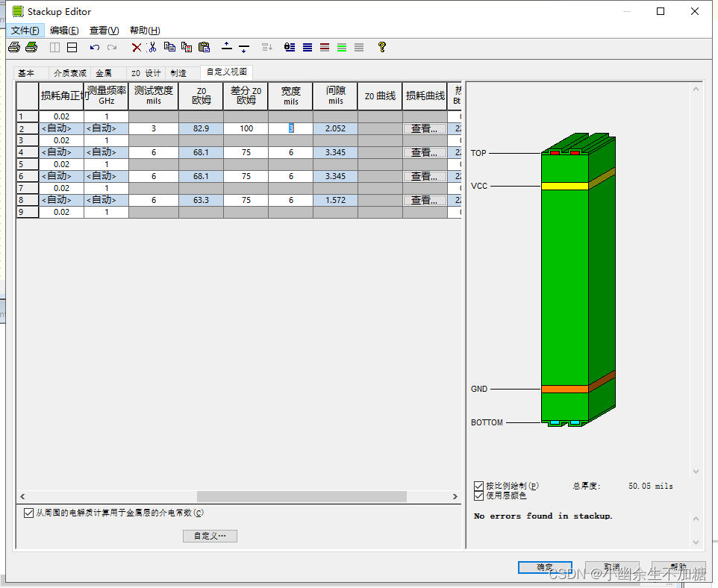Click the 宽度 cell in row 2

pos(291,128)
